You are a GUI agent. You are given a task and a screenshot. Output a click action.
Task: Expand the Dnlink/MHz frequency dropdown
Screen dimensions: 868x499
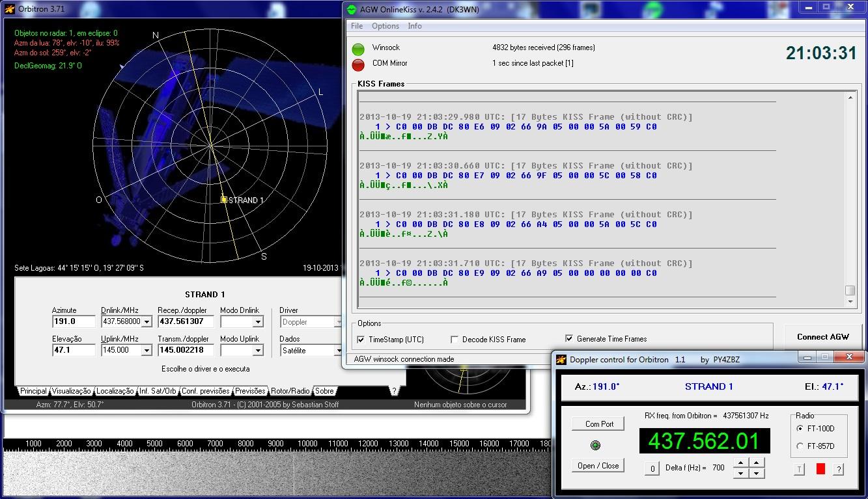(147, 322)
